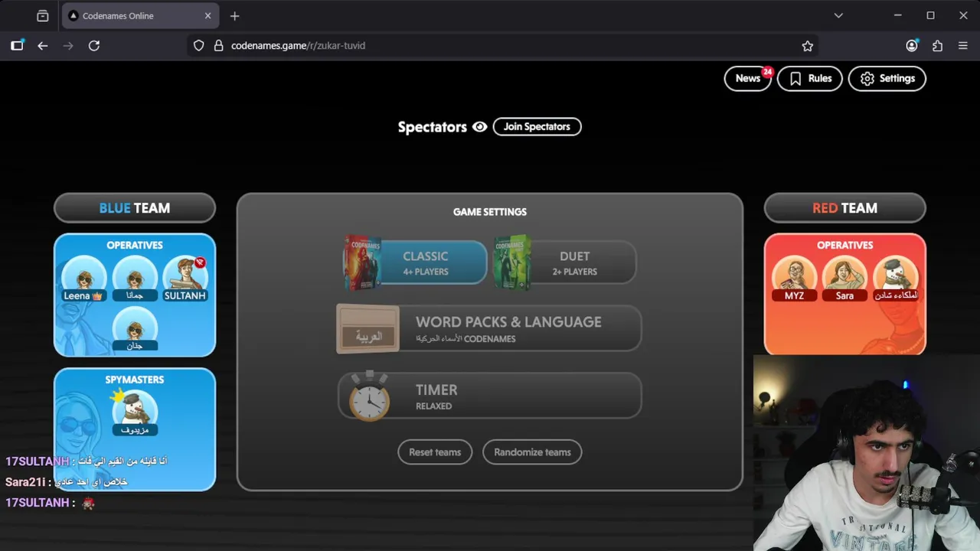Click the bookmark icon in Rules button

coord(795,79)
